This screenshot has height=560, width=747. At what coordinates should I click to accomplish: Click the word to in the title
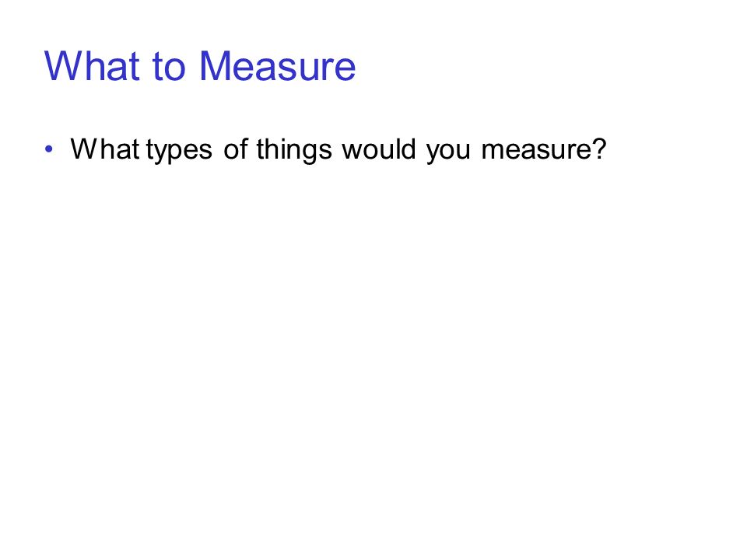(x=169, y=67)
